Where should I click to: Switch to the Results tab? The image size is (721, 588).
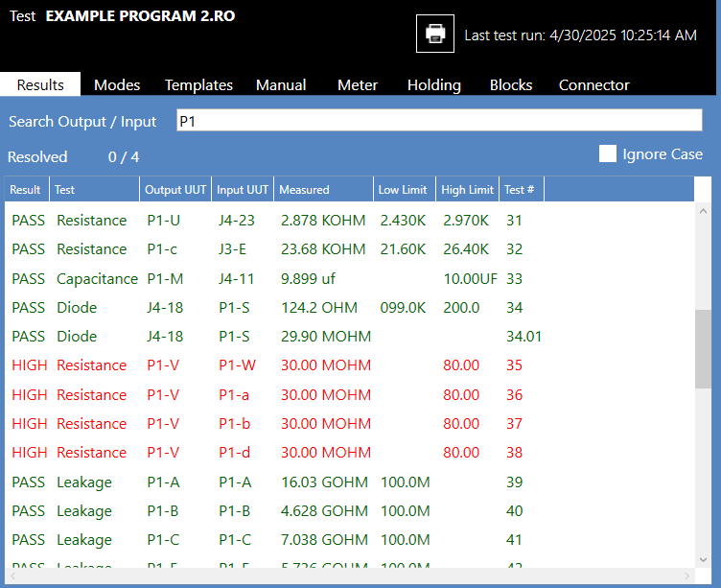pos(40,84)
